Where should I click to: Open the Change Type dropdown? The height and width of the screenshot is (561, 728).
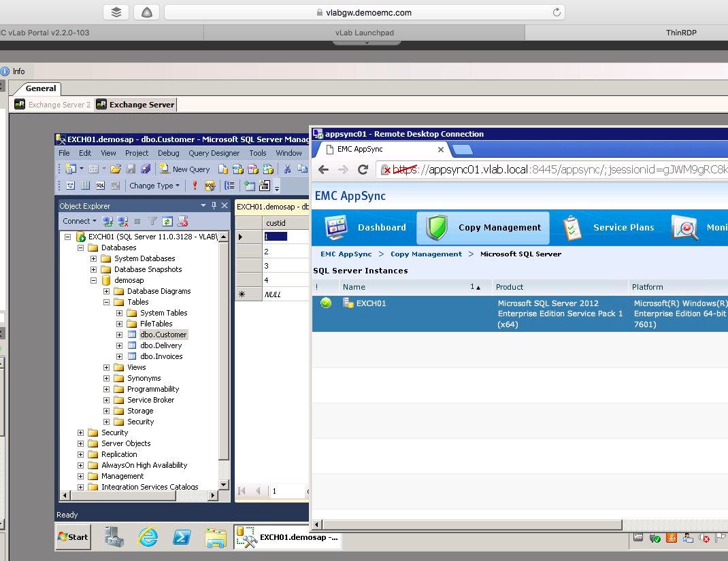click(x=154, y=186)
